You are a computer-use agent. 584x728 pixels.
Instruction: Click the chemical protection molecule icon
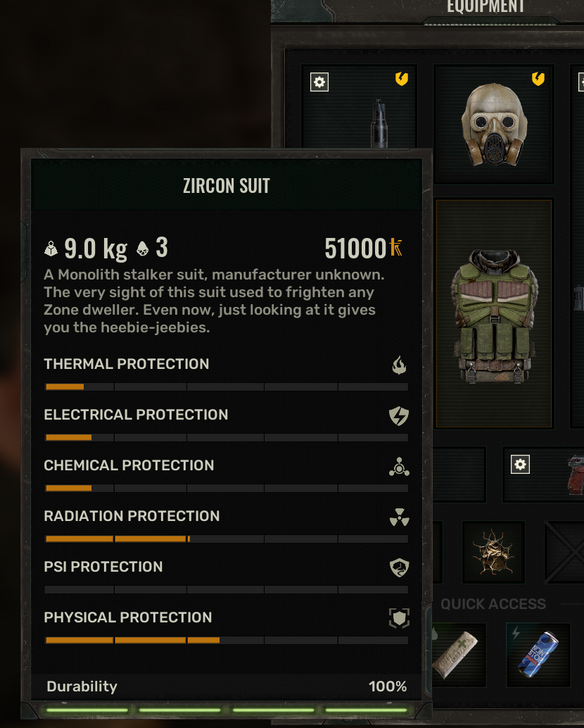399,467
